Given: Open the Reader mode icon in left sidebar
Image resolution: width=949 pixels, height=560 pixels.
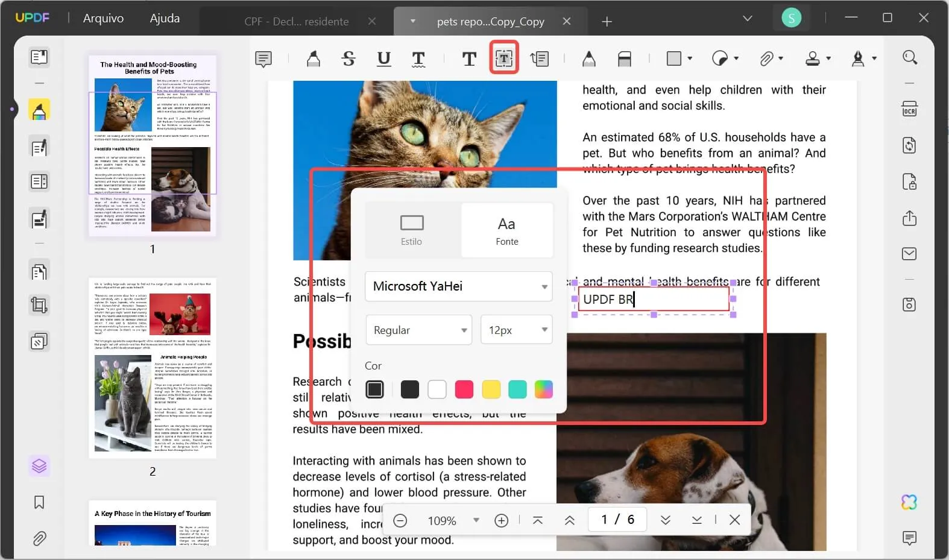Looking at the screenshot, I should 39,57.
